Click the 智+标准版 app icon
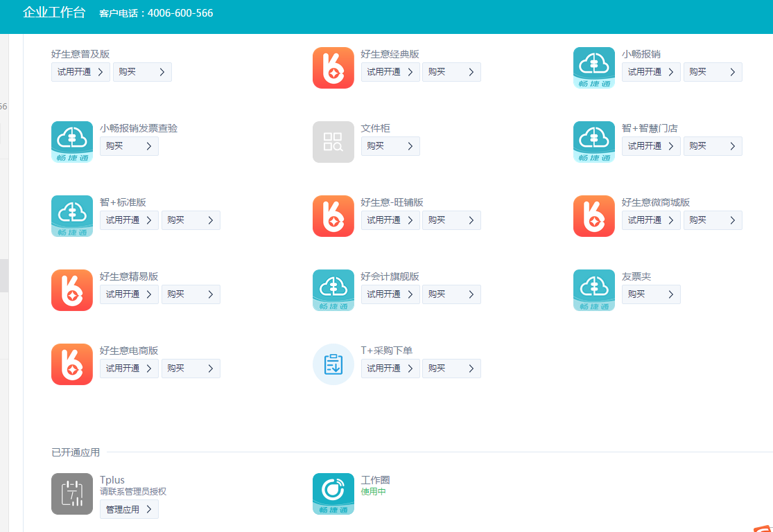 coord(72,216)
